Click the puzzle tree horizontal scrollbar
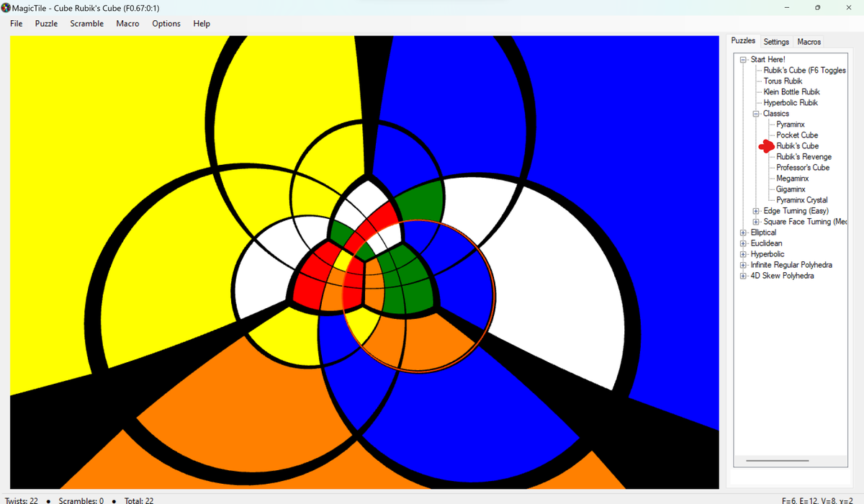 pyautogui.click(x=778, y=461)
